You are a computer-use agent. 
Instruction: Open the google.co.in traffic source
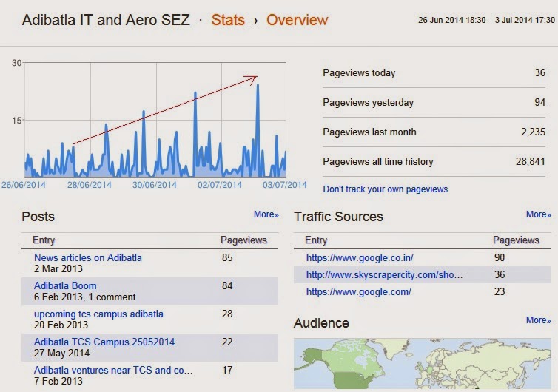(x=360, y=257)
